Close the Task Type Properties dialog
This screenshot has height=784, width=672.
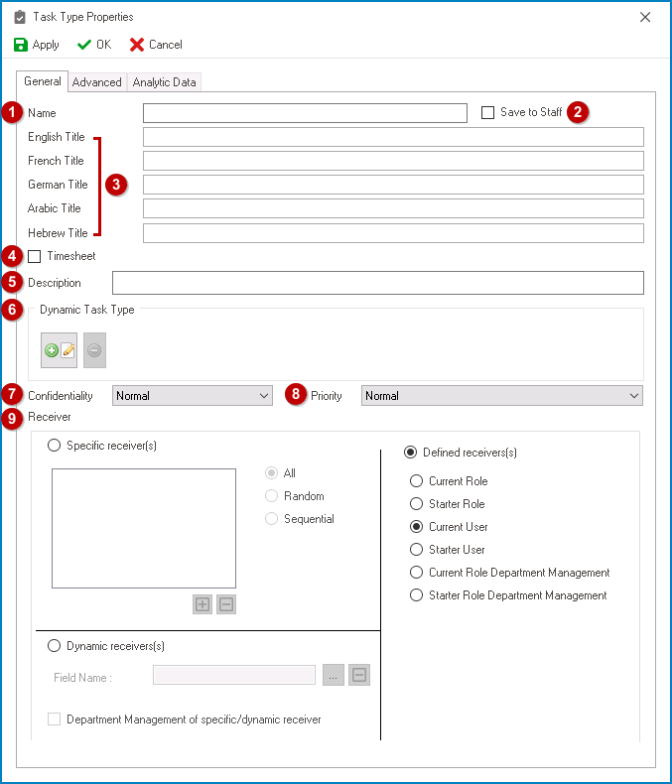(x=645, y=17)
